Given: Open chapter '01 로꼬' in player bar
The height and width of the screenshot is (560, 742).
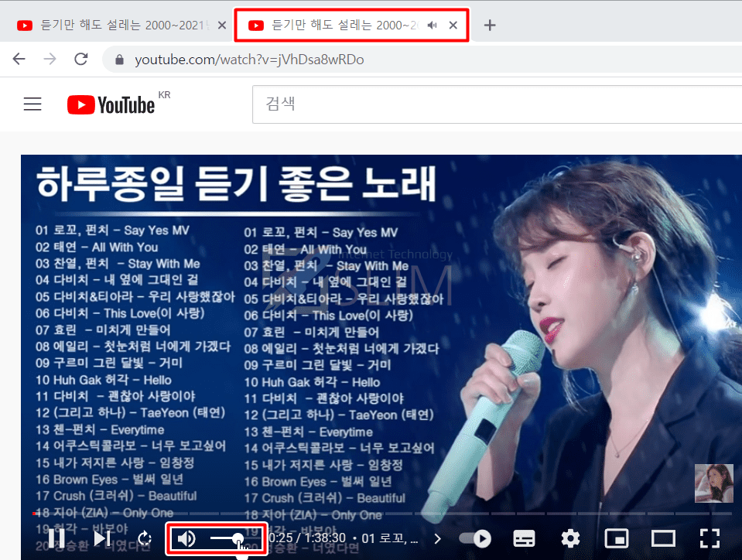Looking at the screenshot, I should tap(389, 538).
